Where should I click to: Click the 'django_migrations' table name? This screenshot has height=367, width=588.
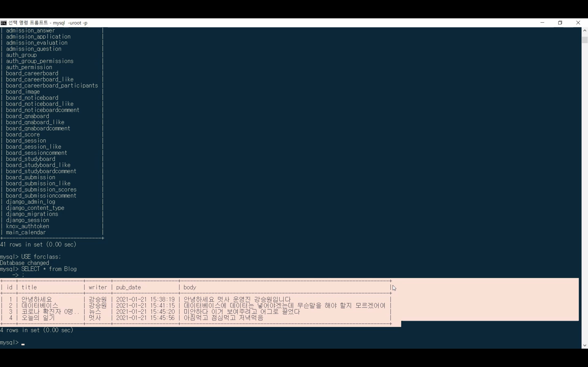[x=32, y=214]
